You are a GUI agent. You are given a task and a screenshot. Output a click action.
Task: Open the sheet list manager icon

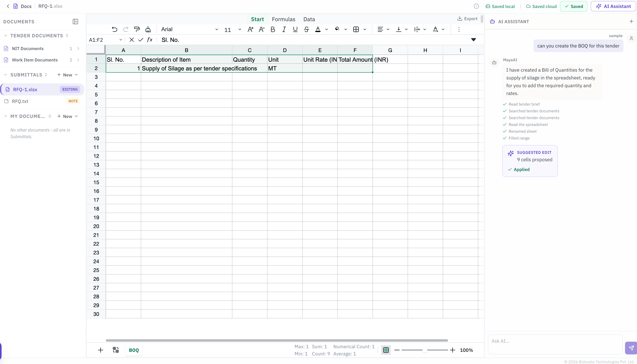pos(116,350)
